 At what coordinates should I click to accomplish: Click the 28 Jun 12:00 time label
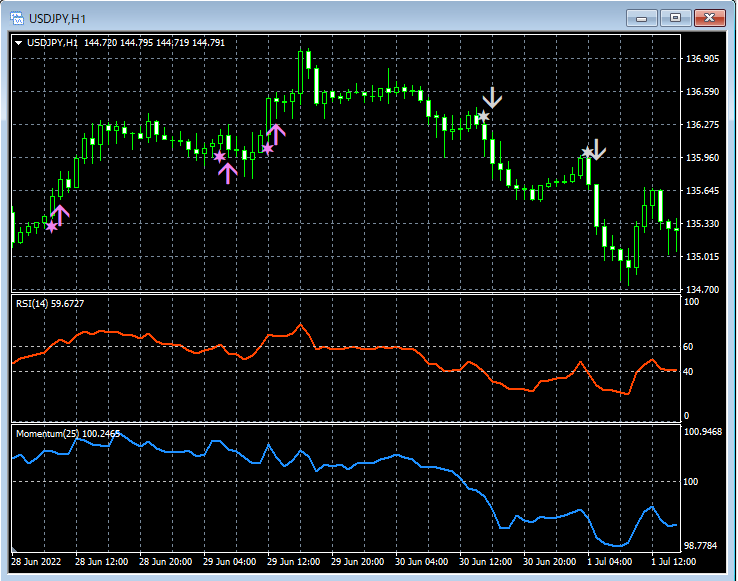click(x=102, y=562)
